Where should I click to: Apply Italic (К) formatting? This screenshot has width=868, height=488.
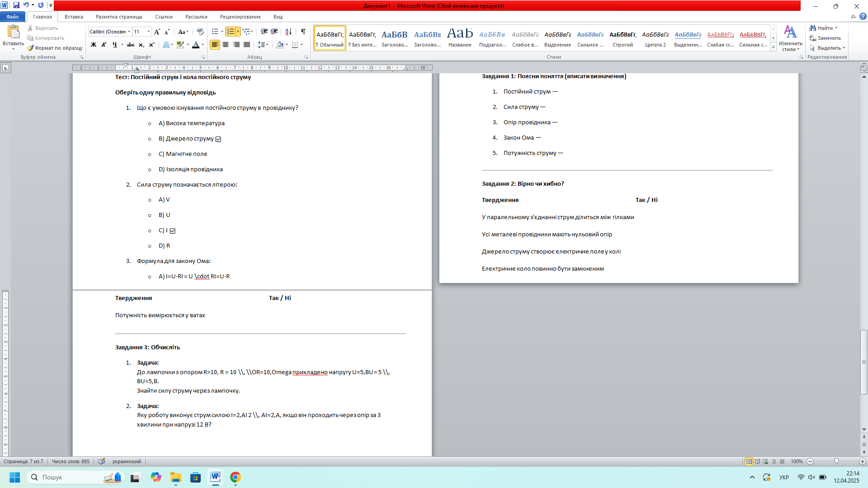(x=104, y=45)
